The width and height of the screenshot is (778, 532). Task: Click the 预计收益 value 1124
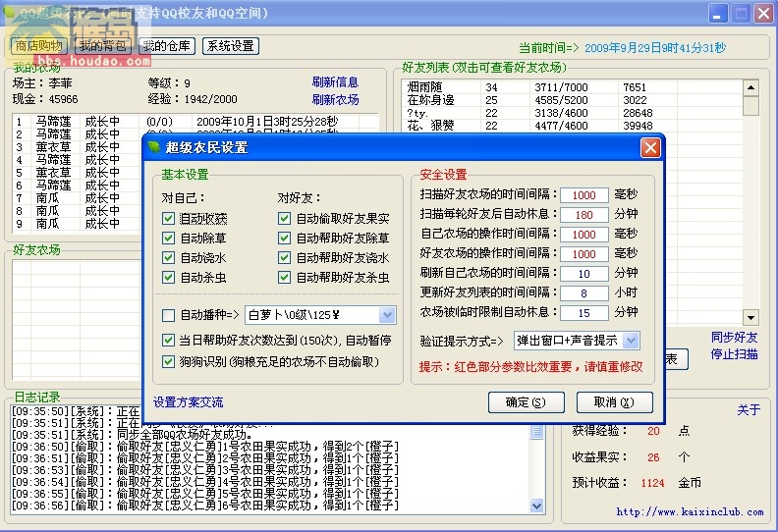pyautogui.click(x=652, y=483)
